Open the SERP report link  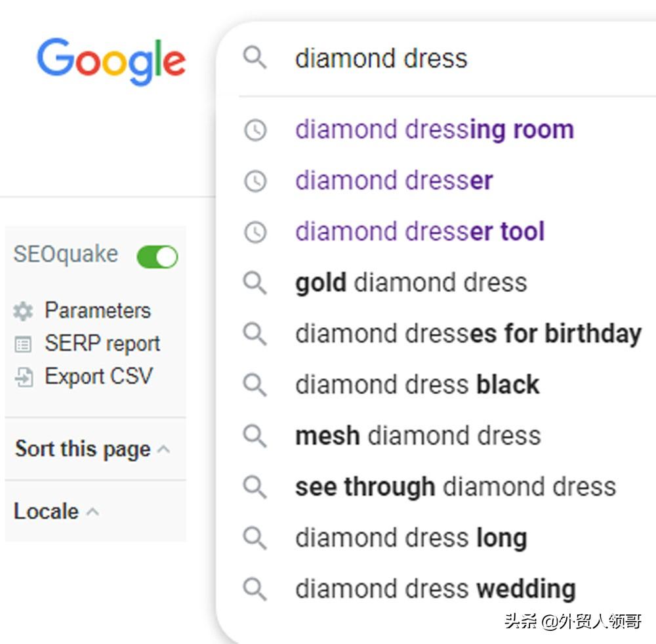102,344
